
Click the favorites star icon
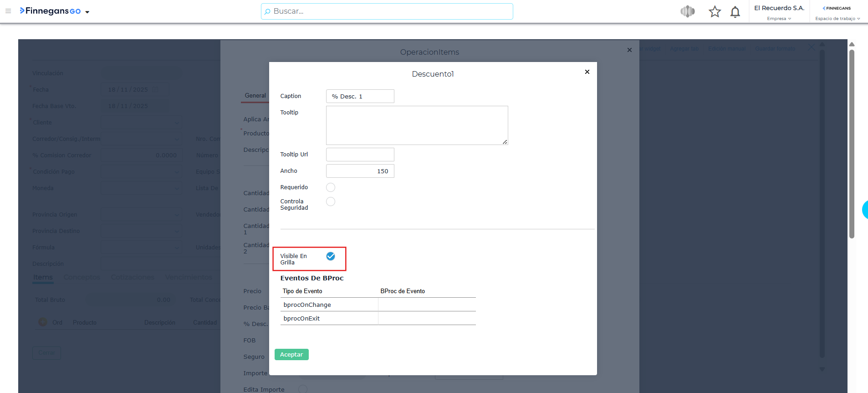[x=715, y=12]
